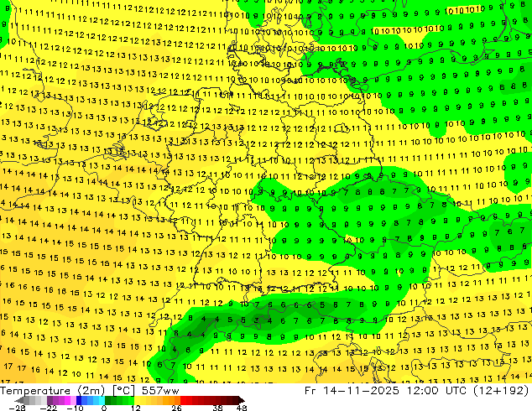This screenshot has width=532, height=411.
Task: Click the "26" legend scale label
Action: (176, 408)
